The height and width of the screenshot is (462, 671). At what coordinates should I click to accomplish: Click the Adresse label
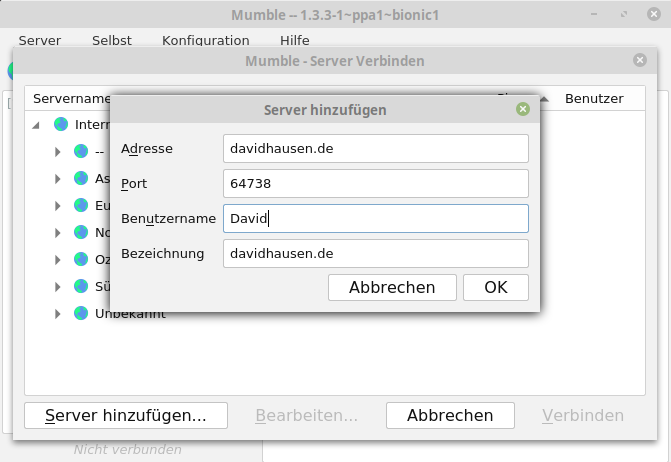[x=147, y=148]
